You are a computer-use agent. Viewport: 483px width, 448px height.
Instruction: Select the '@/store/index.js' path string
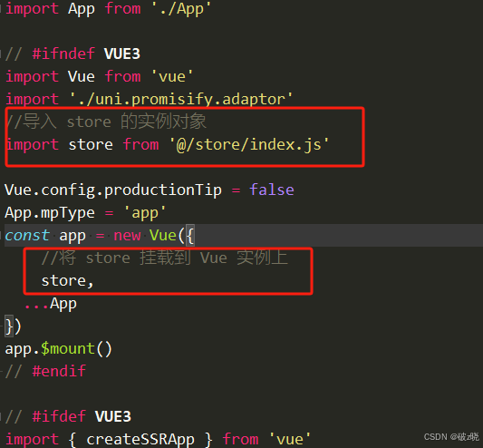[x=249, y=145]
